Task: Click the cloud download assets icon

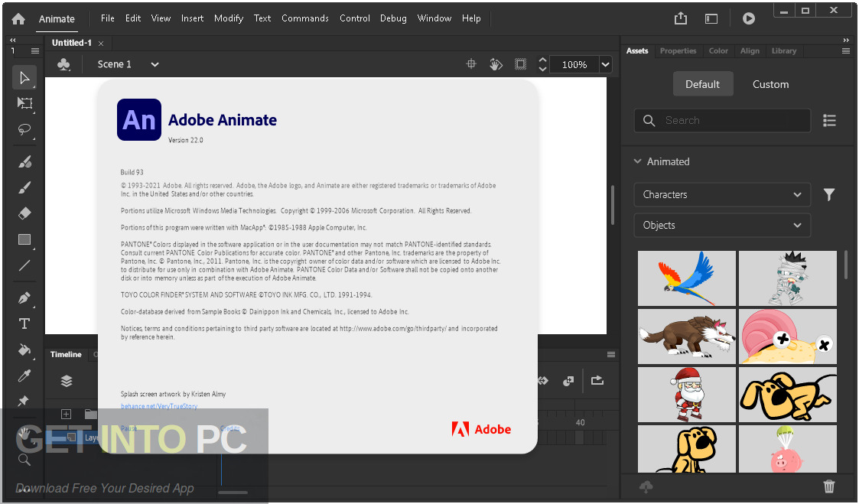Action: coord(646,486)
